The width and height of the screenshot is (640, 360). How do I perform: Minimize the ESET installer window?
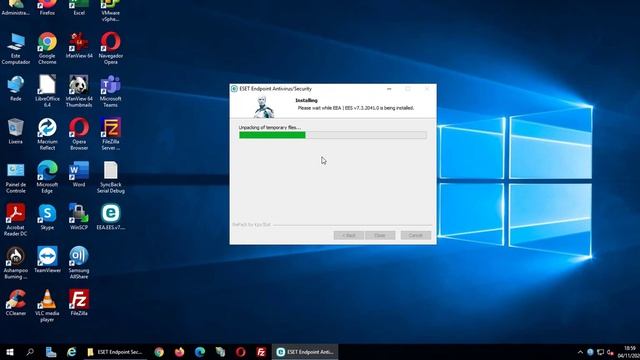389,89
